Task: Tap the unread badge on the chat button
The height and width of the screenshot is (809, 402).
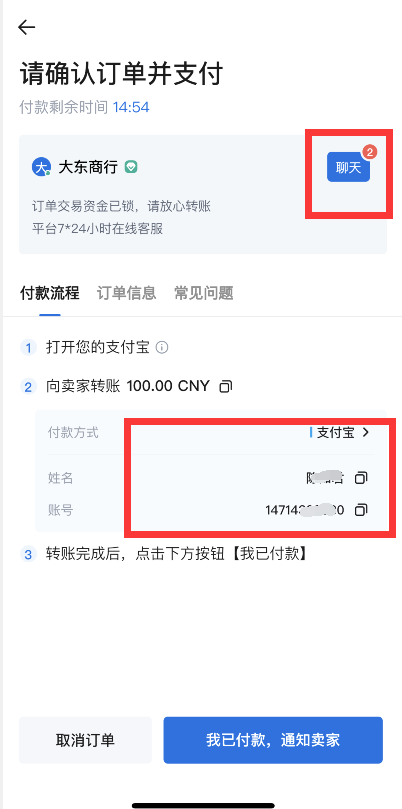Action: point(369,152)
